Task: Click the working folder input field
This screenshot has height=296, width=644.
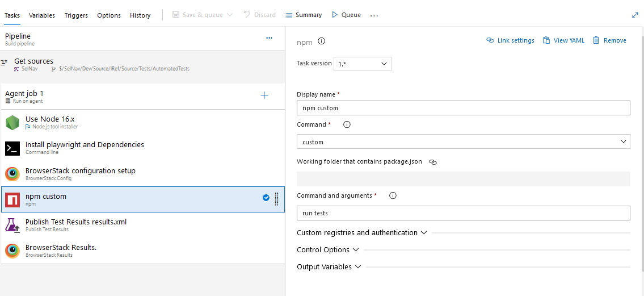Action: click(x=464, y=179)
